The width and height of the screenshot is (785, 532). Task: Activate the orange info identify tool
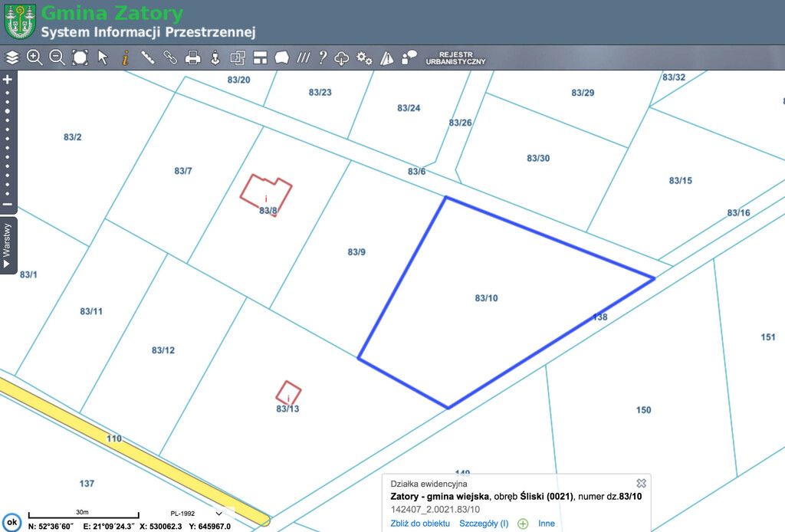pos(125,58)
